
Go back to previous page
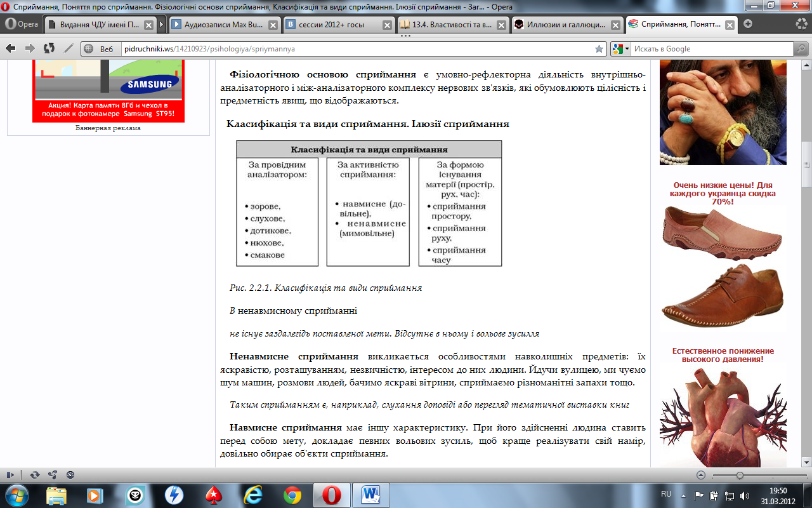[11, 48]
